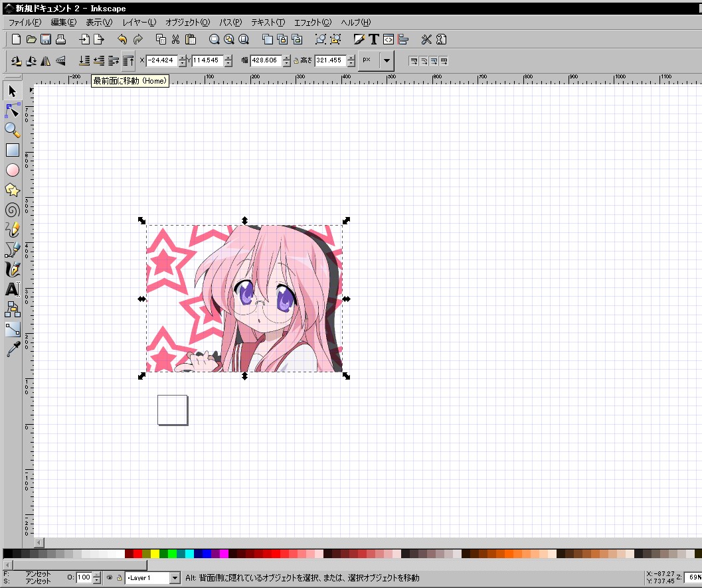Open the レイヤー(L) menu
702x588 pixels.
tap(139, 23)
